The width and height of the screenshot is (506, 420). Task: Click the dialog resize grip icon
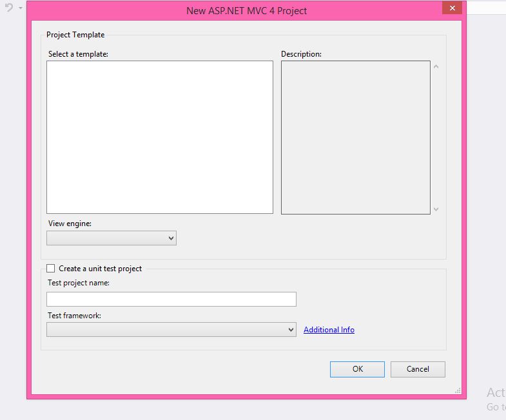[x=458, y=390]
